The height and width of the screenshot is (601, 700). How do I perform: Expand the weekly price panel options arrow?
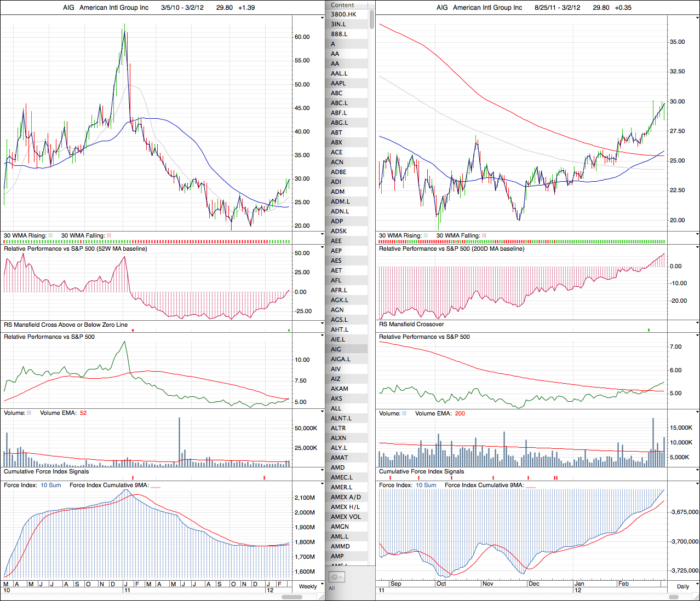coord(322,18)
